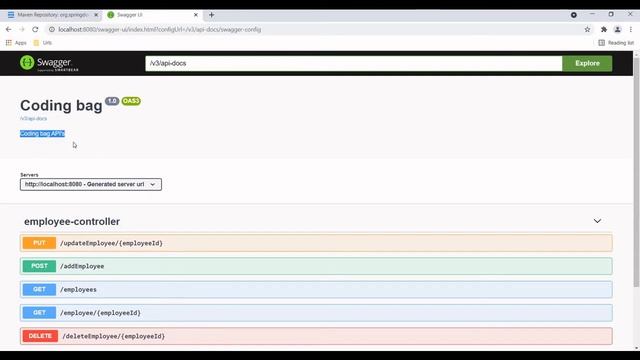Close the Swagger UI tab
The width and height of the screenshot is (640, 360).
point(196,15)
